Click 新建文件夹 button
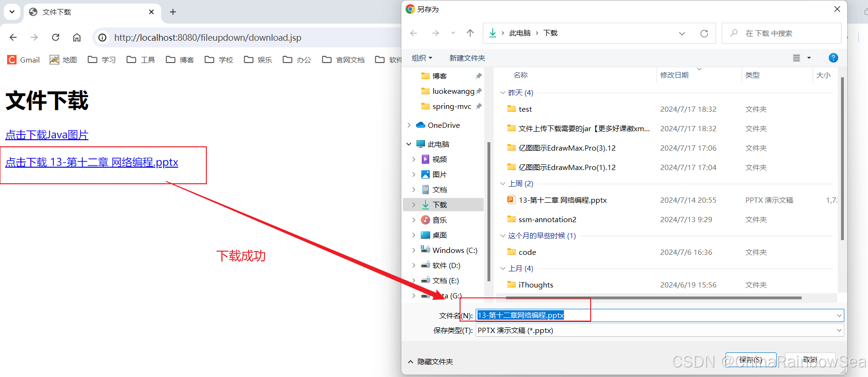868x377 pixels. coord(467,58)
